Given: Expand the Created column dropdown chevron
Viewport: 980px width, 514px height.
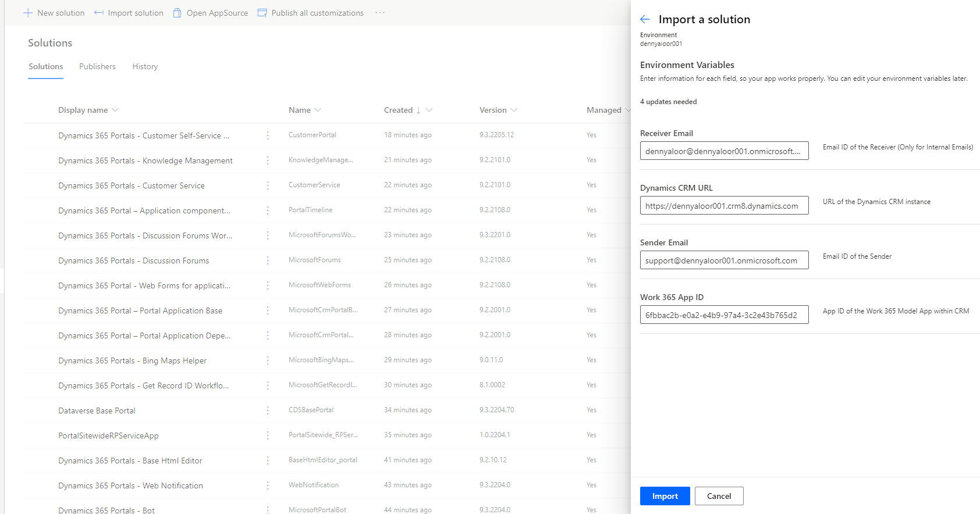Looking at the screenshot, I should coord(429,110).
